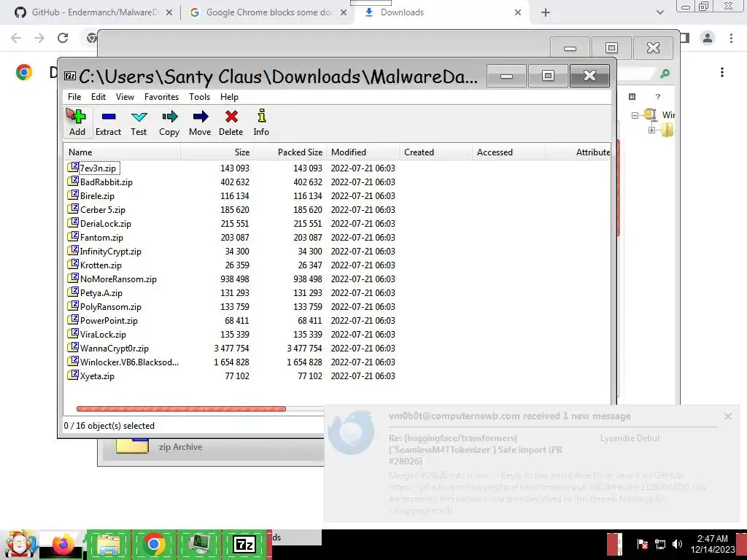
Task: Select the Xyeta.zip file
Action: tap(97, 376)
